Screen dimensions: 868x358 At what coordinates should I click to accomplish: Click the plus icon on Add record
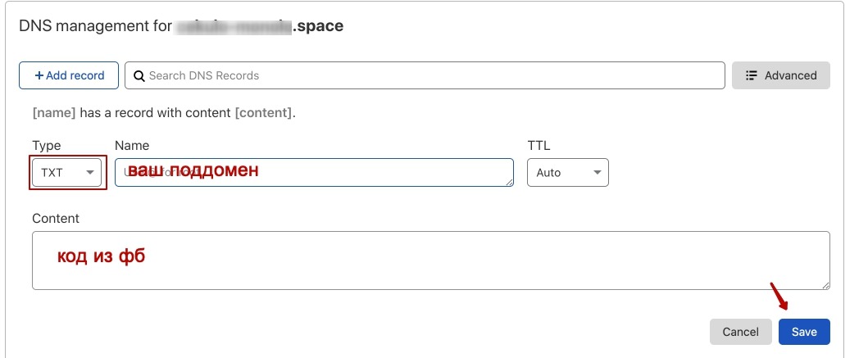(x=39, y=75)
